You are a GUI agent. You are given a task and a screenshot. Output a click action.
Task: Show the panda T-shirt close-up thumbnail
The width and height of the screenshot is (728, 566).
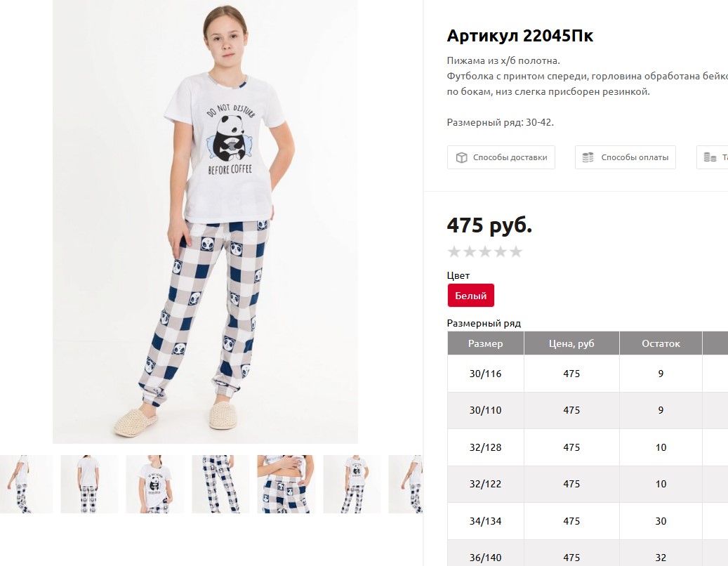[x=154, y=484]
